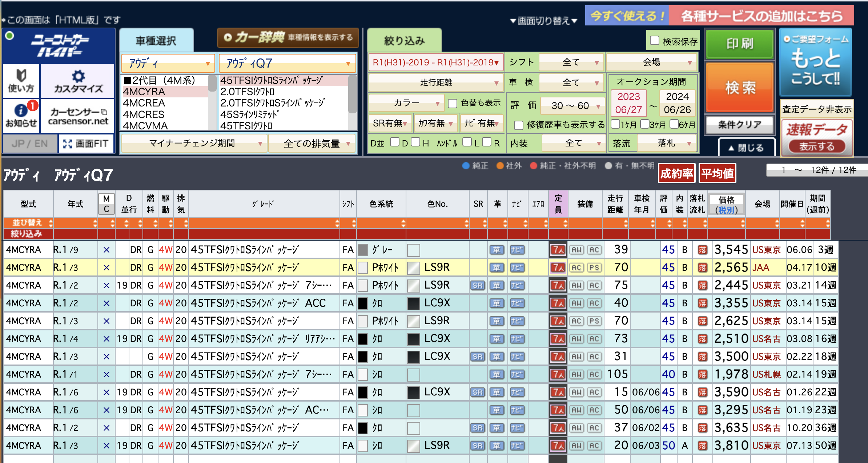
Task: Click the JP / EN language switch
Action: 30,144
